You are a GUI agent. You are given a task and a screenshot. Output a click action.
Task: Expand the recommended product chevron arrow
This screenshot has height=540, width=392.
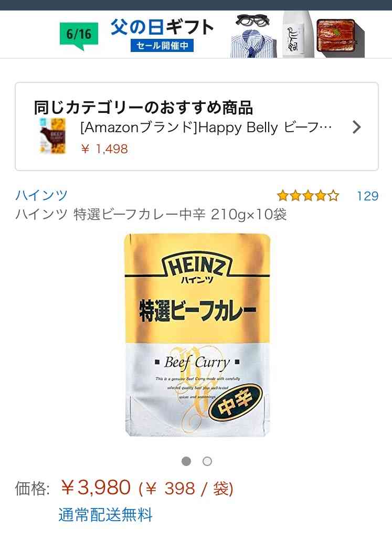(x=357, y=127)
